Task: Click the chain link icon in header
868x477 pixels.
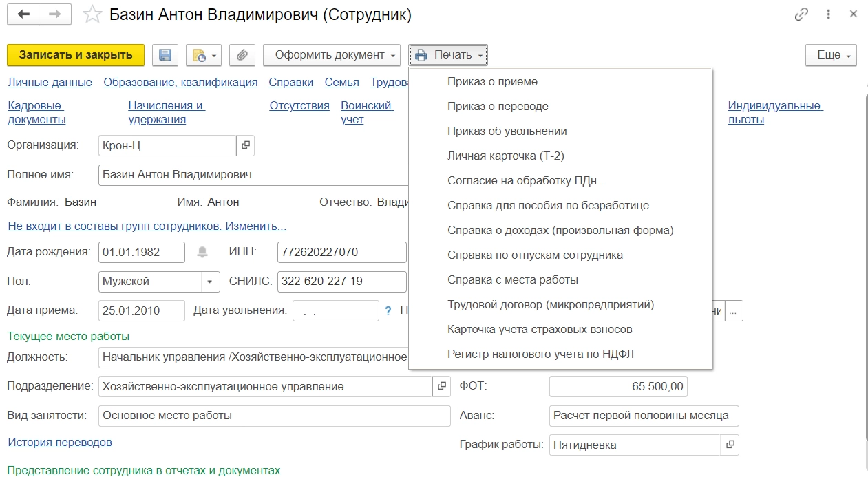Action: tap(801, 14)
